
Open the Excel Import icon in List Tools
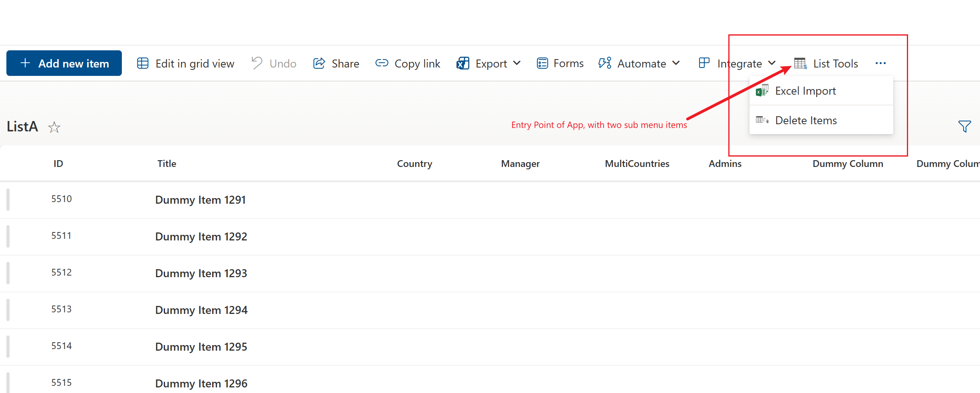[763, 91]
